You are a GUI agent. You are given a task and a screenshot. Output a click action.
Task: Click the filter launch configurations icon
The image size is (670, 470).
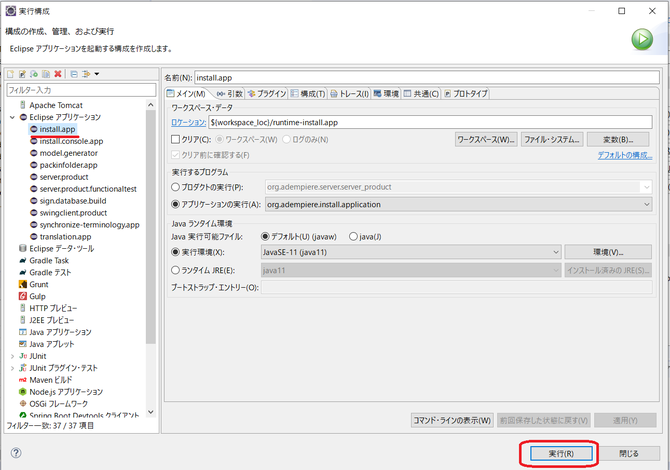pos(86,74)
